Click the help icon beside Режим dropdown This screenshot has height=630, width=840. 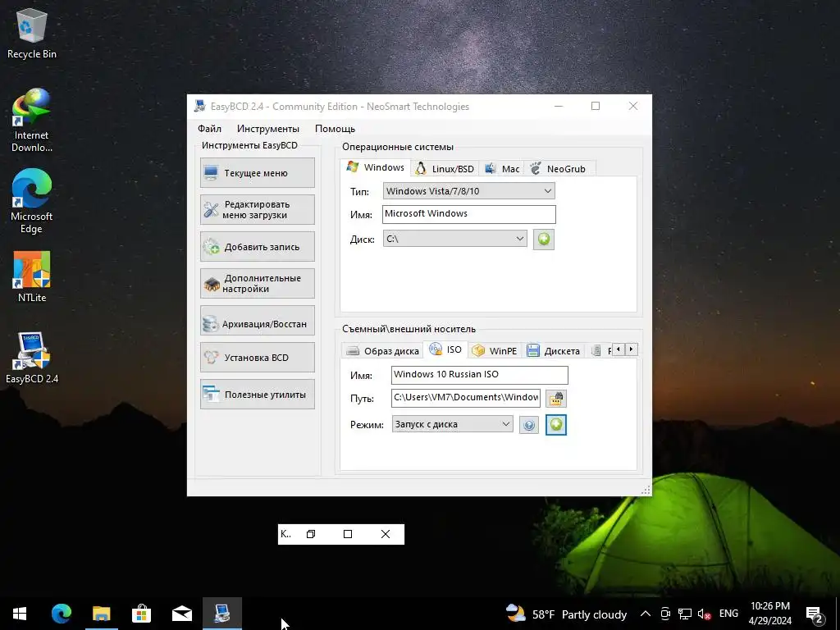point(529,425)
